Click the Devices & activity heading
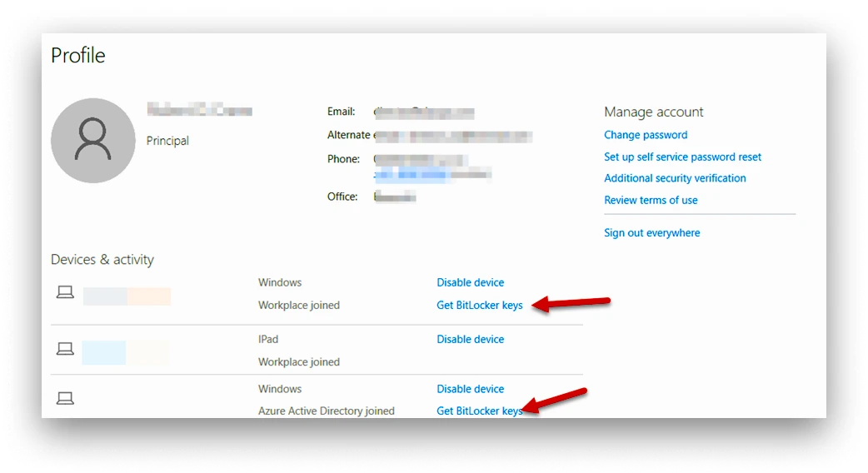The width and height of the screenshot is (868, 473). coord(102,260)
